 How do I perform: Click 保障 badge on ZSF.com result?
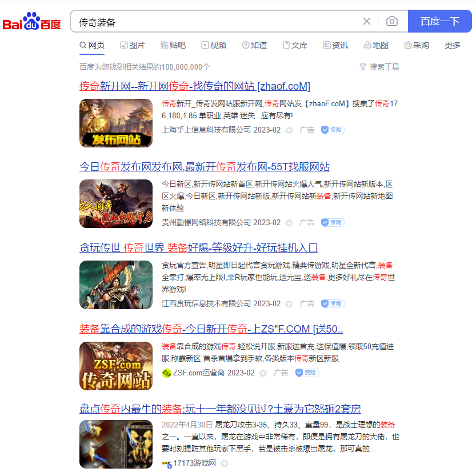pos(307,373)
